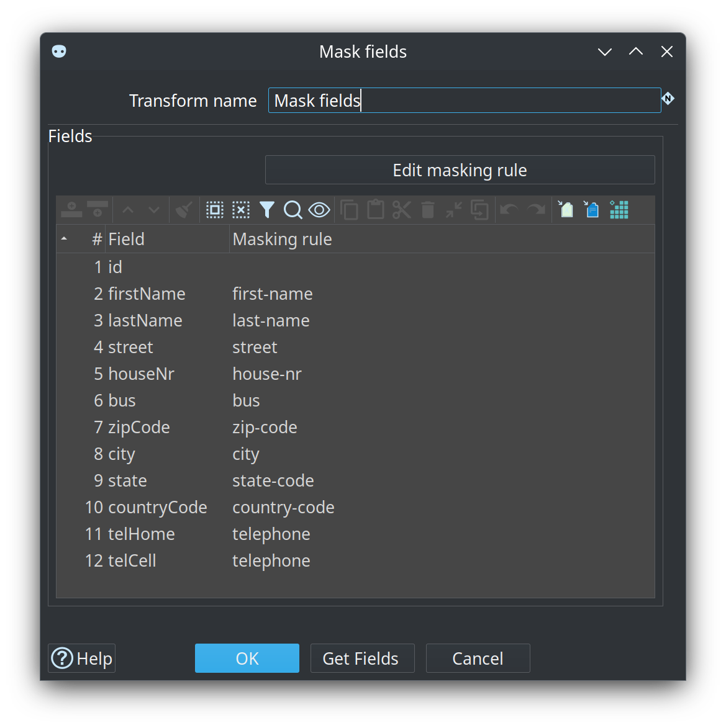
Task: Minimize the dialog with the down chevron
Action: point(604,52)
